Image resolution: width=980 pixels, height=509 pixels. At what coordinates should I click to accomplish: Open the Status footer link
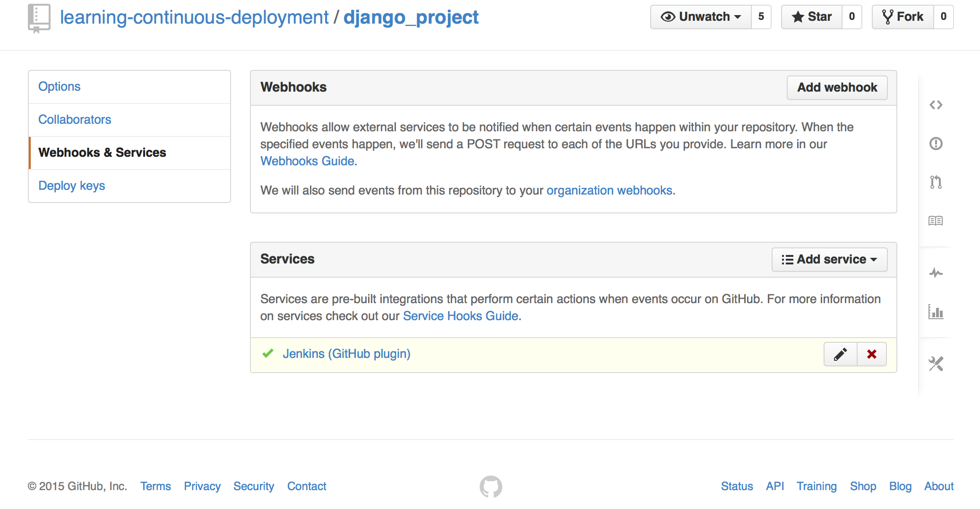click(737, 486)
